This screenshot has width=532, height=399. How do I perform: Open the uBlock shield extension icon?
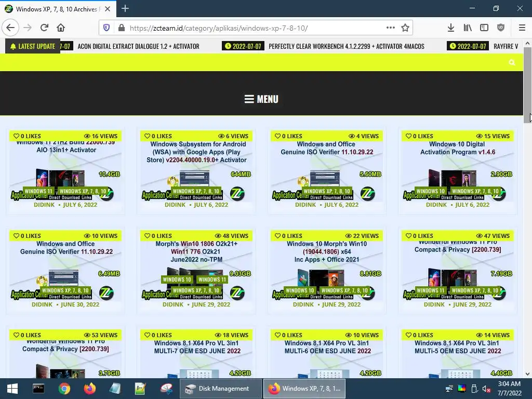(501, 28)
